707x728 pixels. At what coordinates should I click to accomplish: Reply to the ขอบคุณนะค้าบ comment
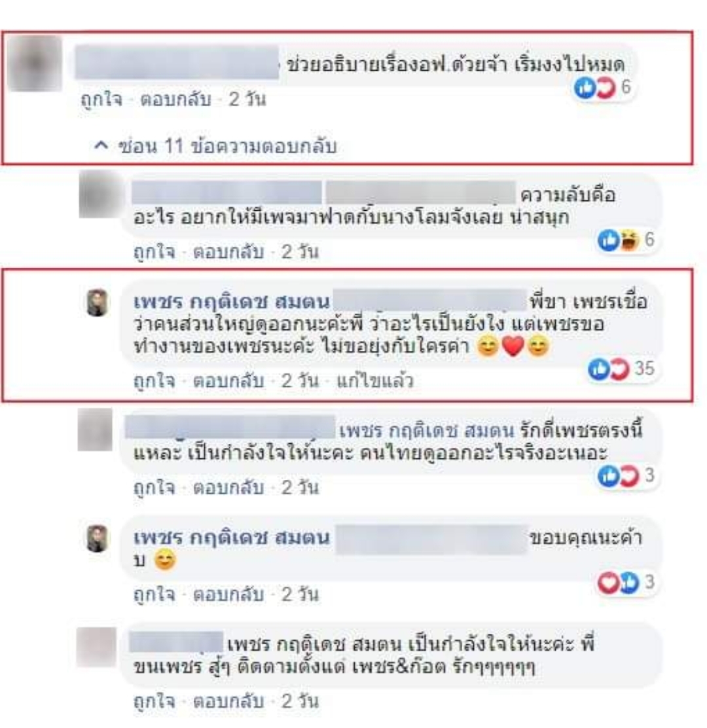click(228, 594)
